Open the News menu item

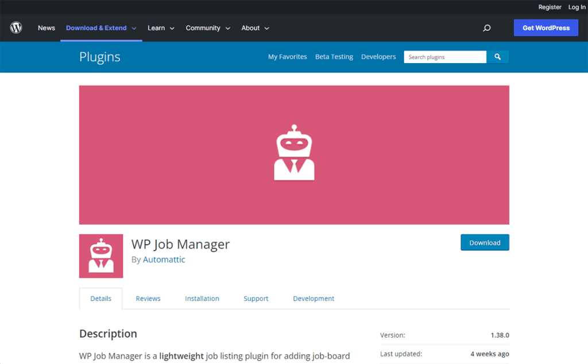(47, 28)
